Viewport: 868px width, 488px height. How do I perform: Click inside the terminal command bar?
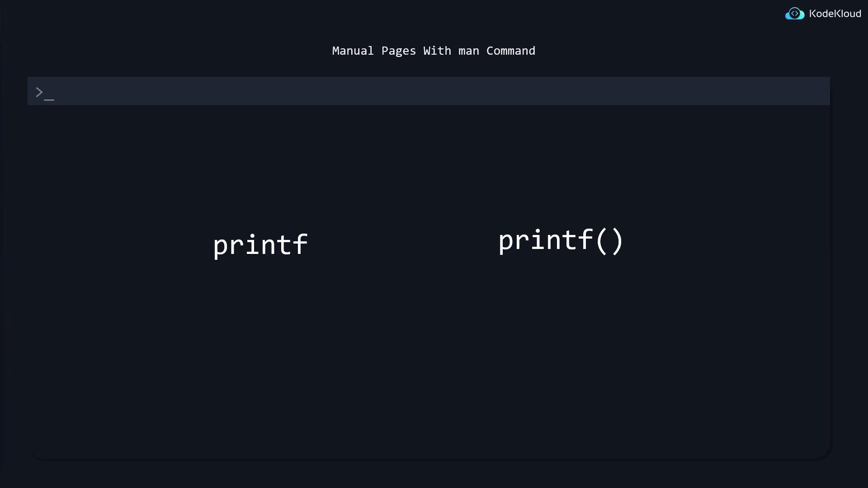tap(429, 91)
